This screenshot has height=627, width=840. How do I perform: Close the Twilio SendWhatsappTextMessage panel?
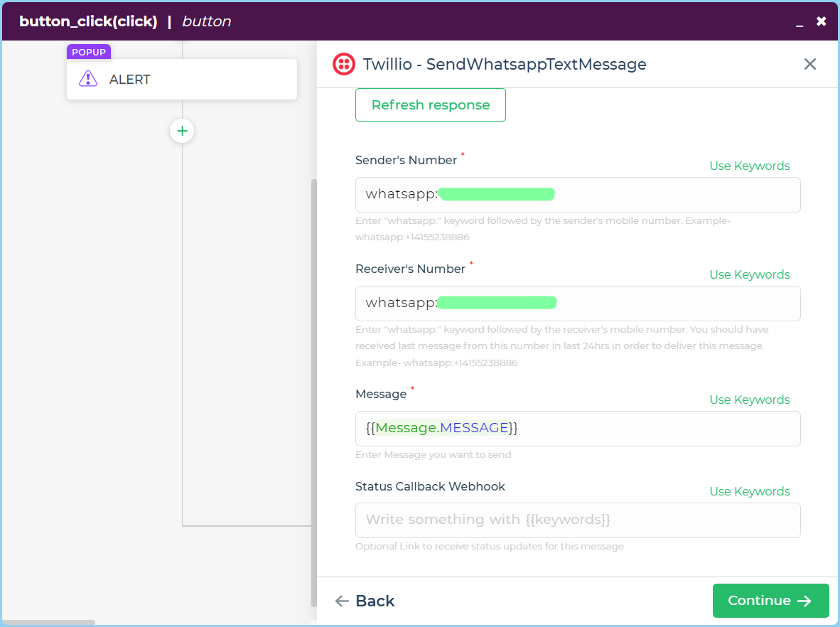(809, 64)
